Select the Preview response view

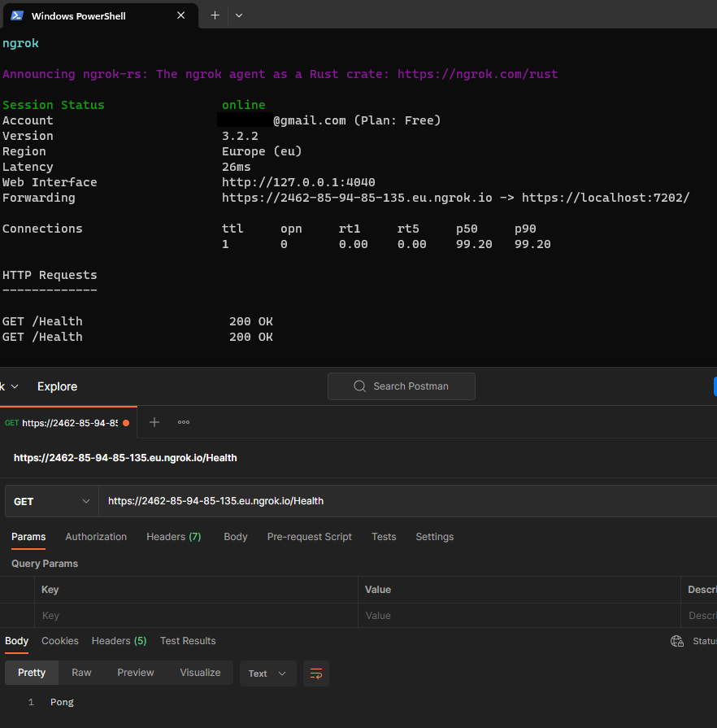136,673
